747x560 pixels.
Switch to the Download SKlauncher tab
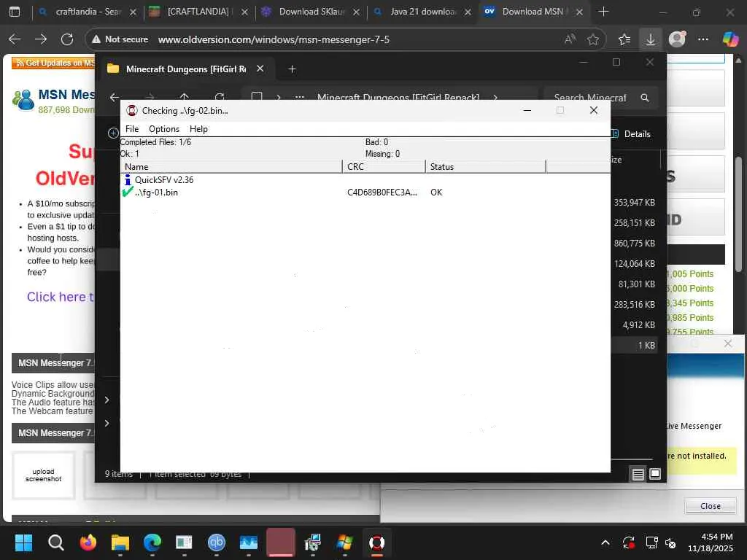(311, 12)
